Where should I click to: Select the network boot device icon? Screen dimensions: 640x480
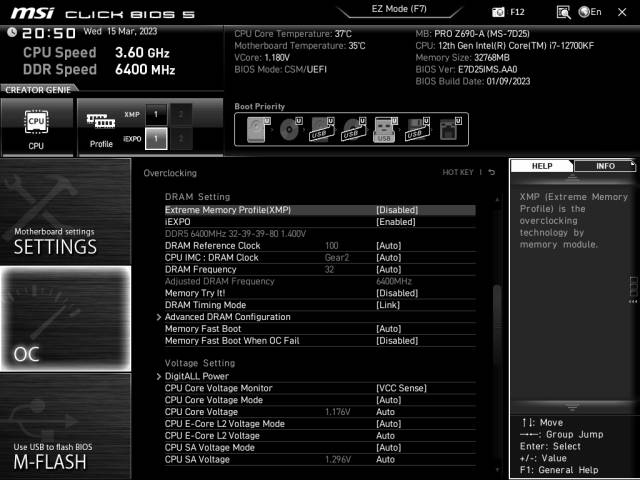[x=449, y=129]
